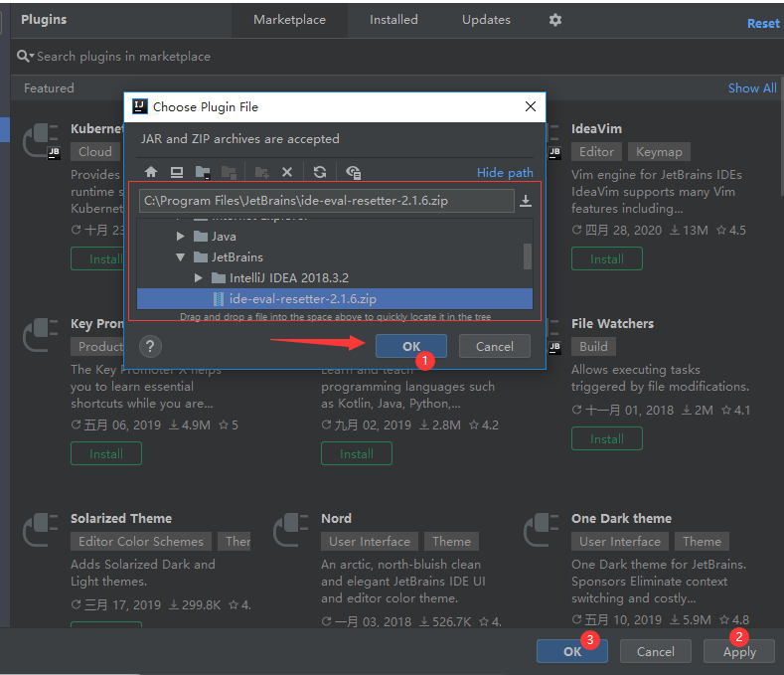The width and height of the screenshot is (784, 675).
Task: Click One Dark theme's User Interface tag
Action: (620, 542)
